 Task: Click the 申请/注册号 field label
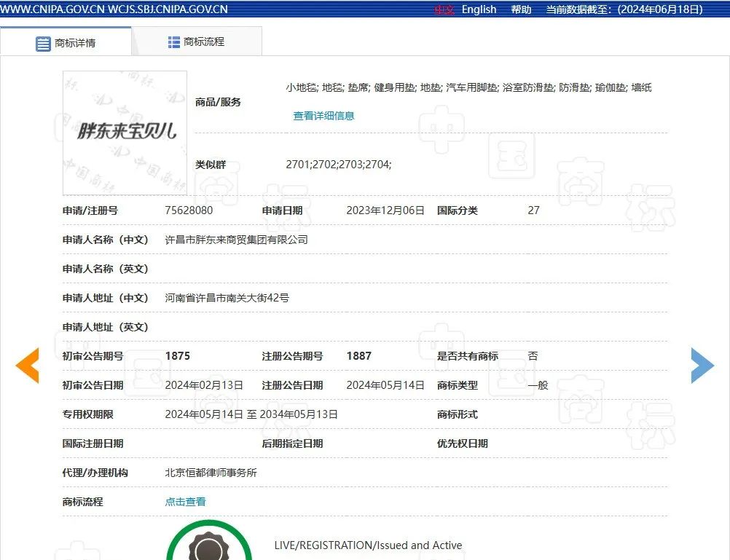[x=90, y=211]
